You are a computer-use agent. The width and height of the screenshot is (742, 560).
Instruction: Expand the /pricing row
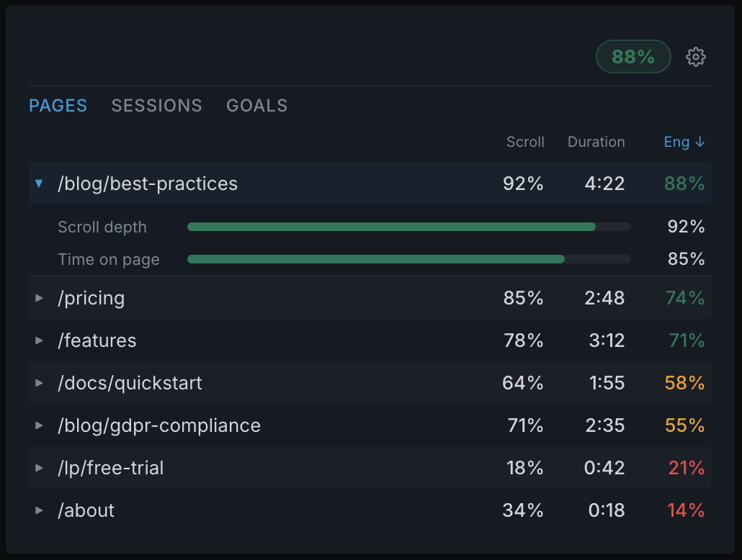pyautogui.click(x=40, y=298)
